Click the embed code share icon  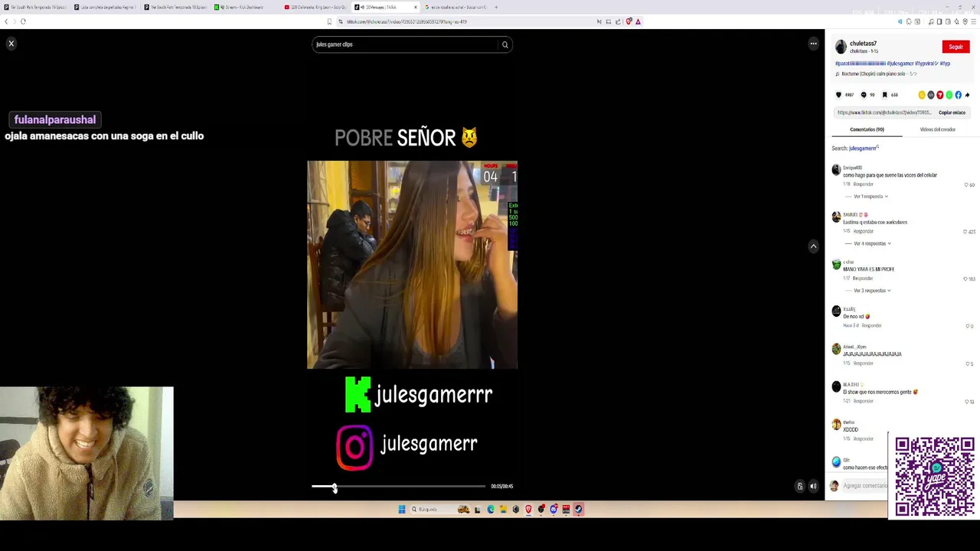931,95
